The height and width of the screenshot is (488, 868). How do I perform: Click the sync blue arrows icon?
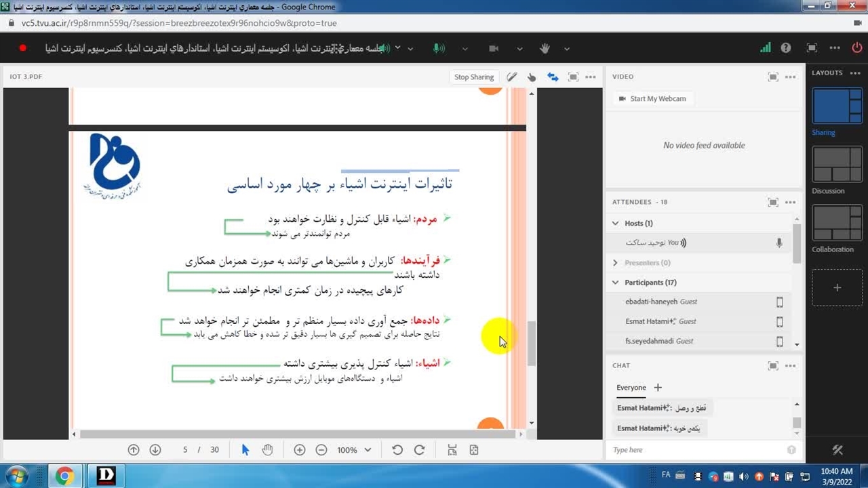pyautogui.click(x=553, y=77)
